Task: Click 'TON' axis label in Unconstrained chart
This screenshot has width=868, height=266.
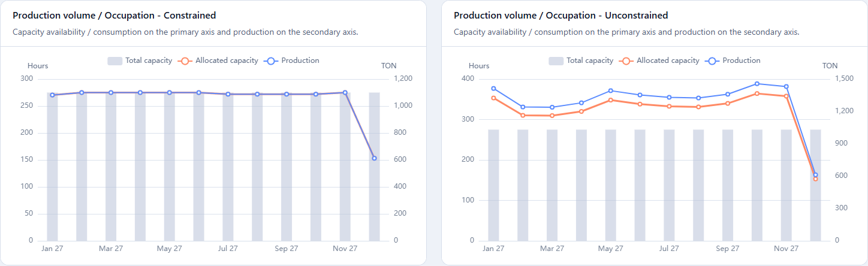Action: coord(830,66)
